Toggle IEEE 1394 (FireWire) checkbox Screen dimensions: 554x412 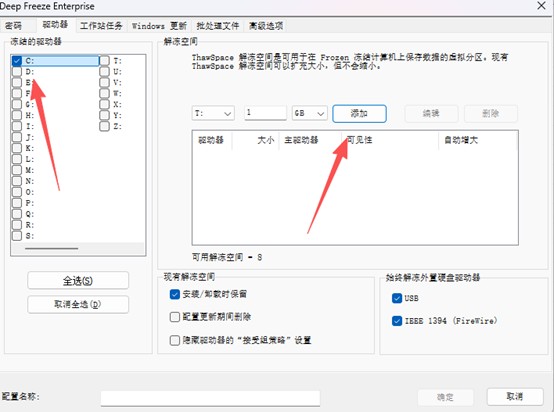pos(397,321)
